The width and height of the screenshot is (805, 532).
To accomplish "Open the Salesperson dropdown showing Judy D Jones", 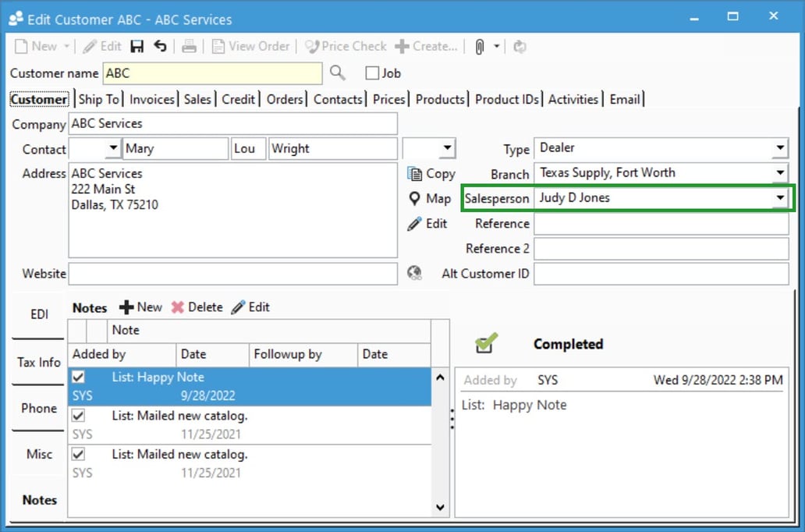I will (780, 198).
